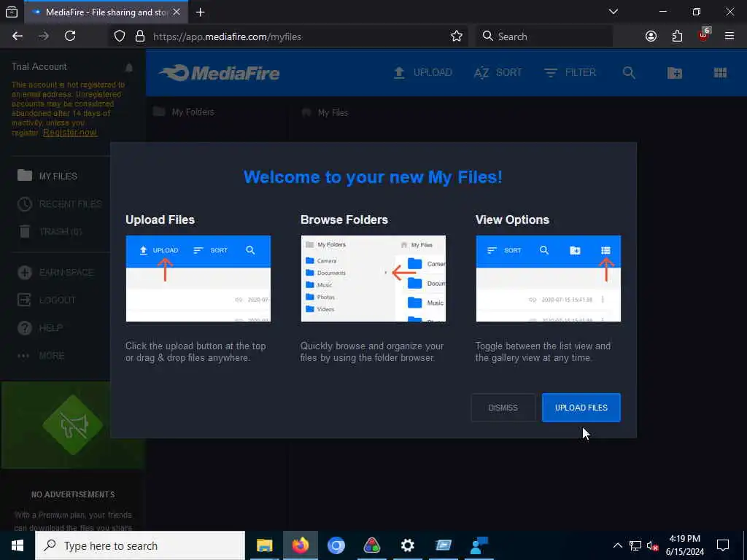Click the browser back arrow
Screen dimensions: 747x560
18,36
